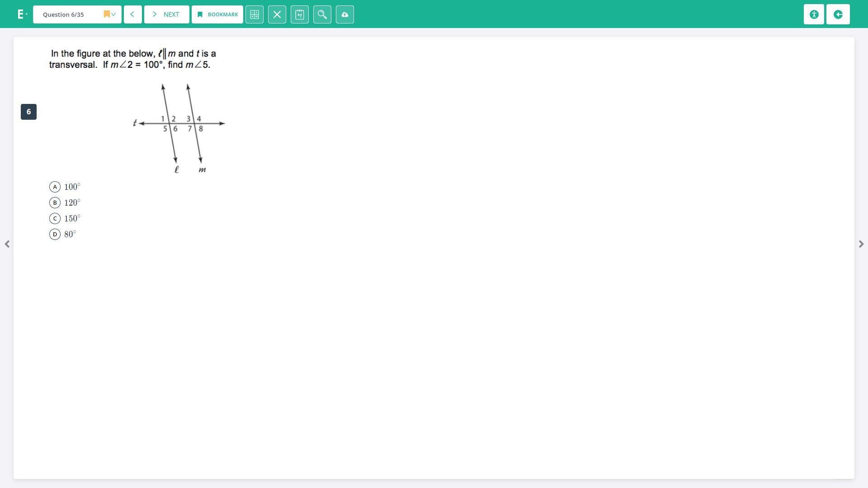Click the angle diagram image

[x=179, y=128]
